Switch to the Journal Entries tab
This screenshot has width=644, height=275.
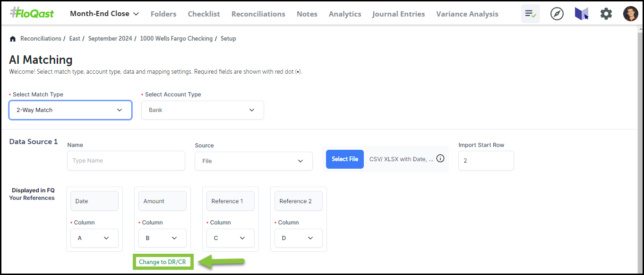(x=398, y=14)
